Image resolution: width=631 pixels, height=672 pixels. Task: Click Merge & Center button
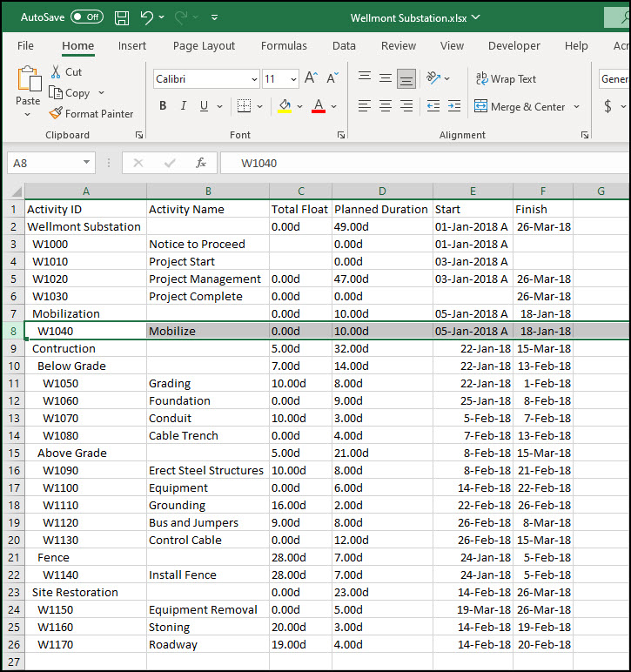point(520,106)
